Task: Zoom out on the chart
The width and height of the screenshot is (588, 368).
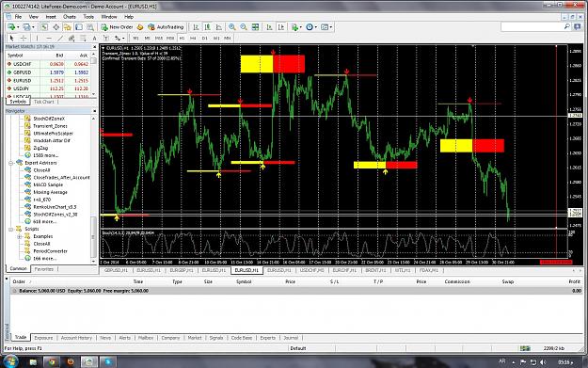Action: (x=244, y=27)
